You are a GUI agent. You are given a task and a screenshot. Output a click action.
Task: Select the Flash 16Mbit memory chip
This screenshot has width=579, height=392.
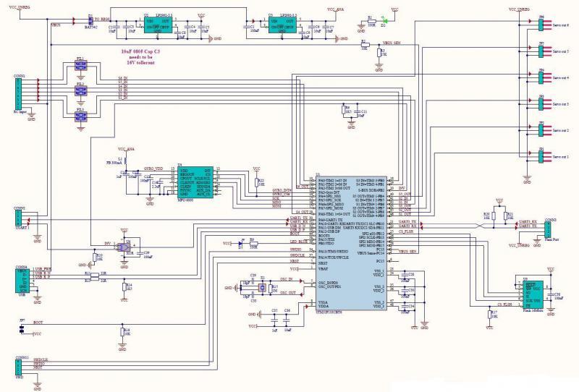pos(532,287)
